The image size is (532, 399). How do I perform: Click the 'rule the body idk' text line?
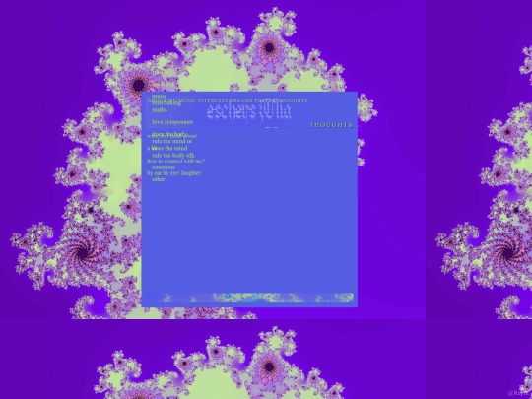click(x=173, y=155)
